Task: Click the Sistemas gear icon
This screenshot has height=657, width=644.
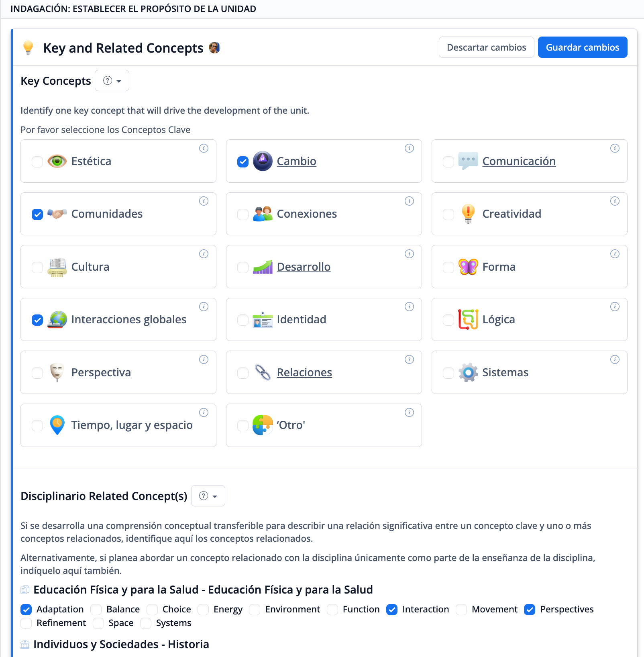Action: 468,373
